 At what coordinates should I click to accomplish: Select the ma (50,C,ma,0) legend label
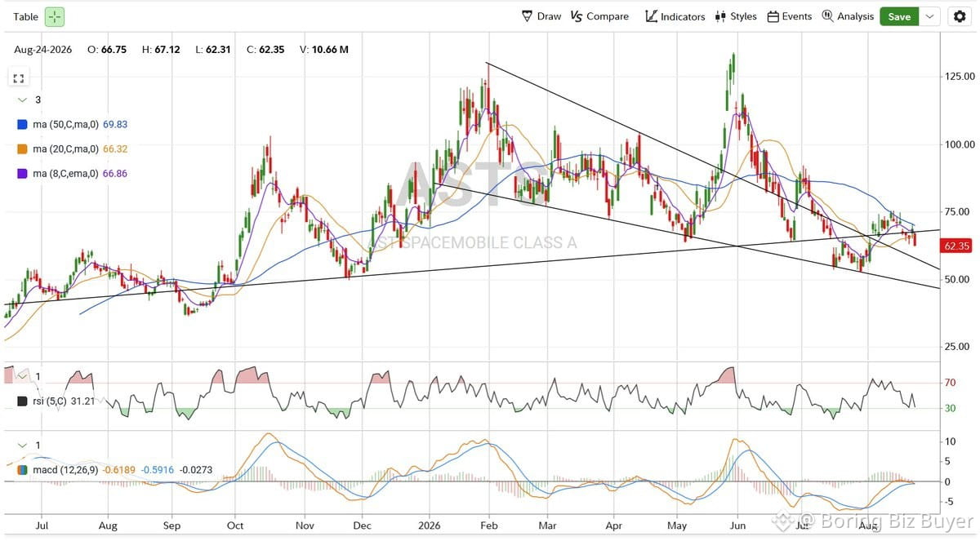pyautogui.click(x=65, y=125)
